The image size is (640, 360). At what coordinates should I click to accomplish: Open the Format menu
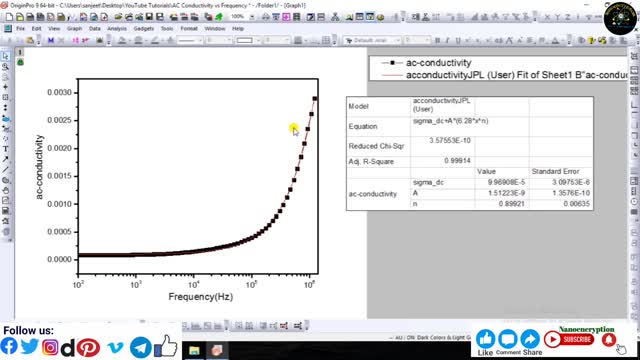point(189,29)
